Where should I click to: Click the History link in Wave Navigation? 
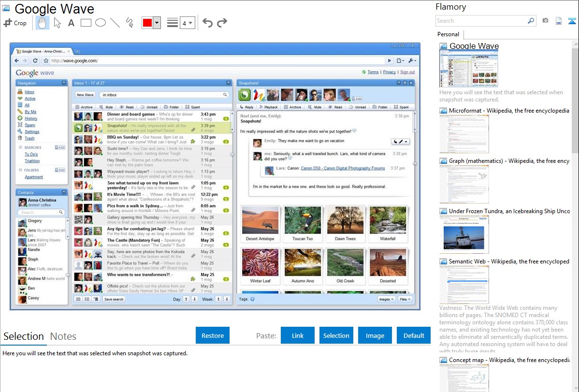tap(31, 118)
